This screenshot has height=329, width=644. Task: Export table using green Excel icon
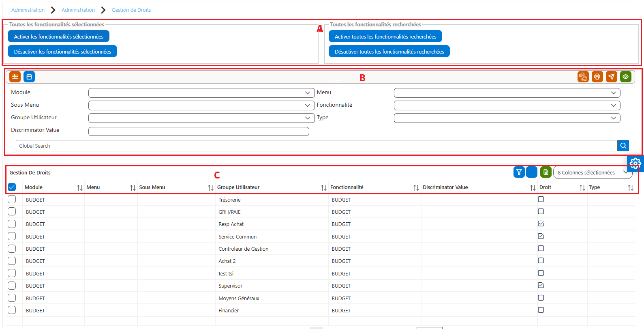[x=546, y=172]
